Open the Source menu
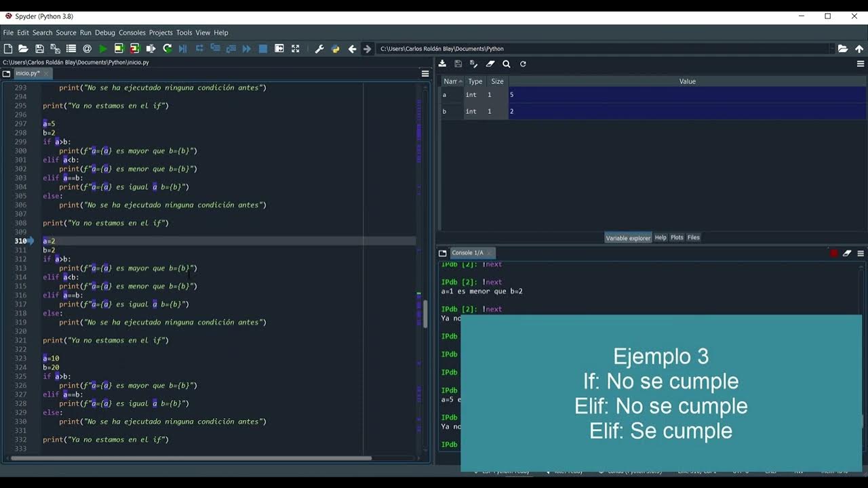This screenshot has height=488, width=868. (66, 33)
